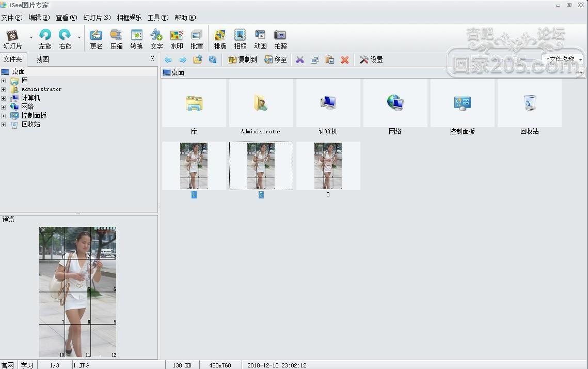Open the 幻灯片 dropdown arrow
This screenshot has height=369, width=588.
31,38
